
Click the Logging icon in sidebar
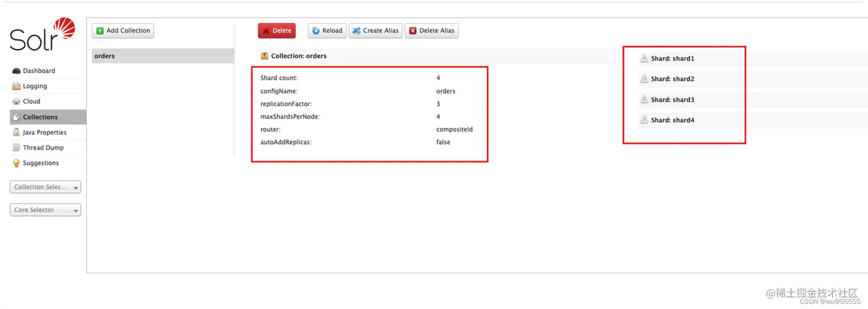coord(16,86)
